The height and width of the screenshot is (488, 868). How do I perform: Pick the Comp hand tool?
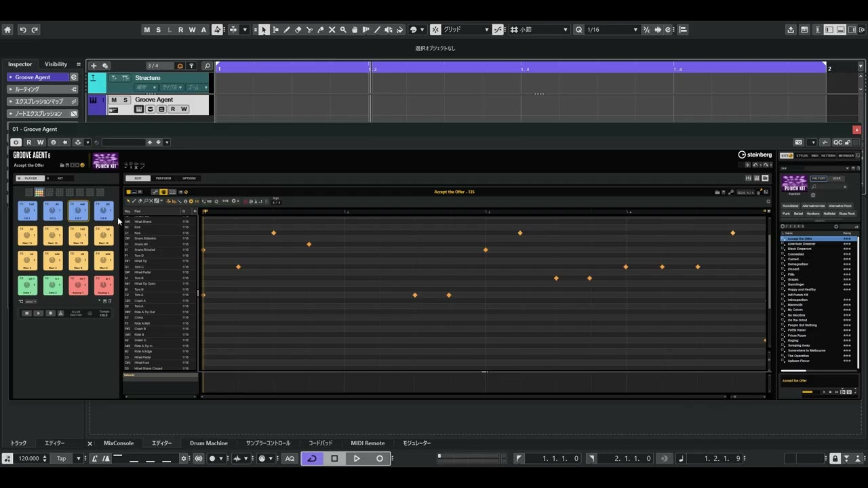point(355,30)
